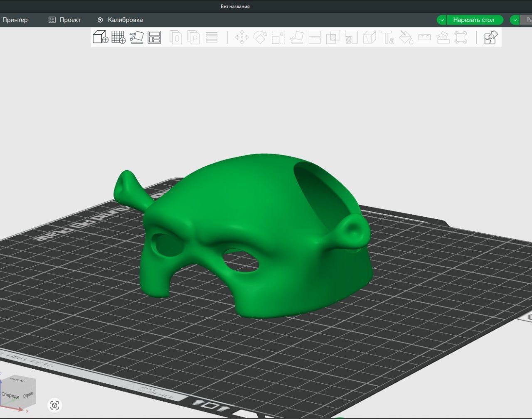
Task: Click the Без названия window title
Action: 235,6
